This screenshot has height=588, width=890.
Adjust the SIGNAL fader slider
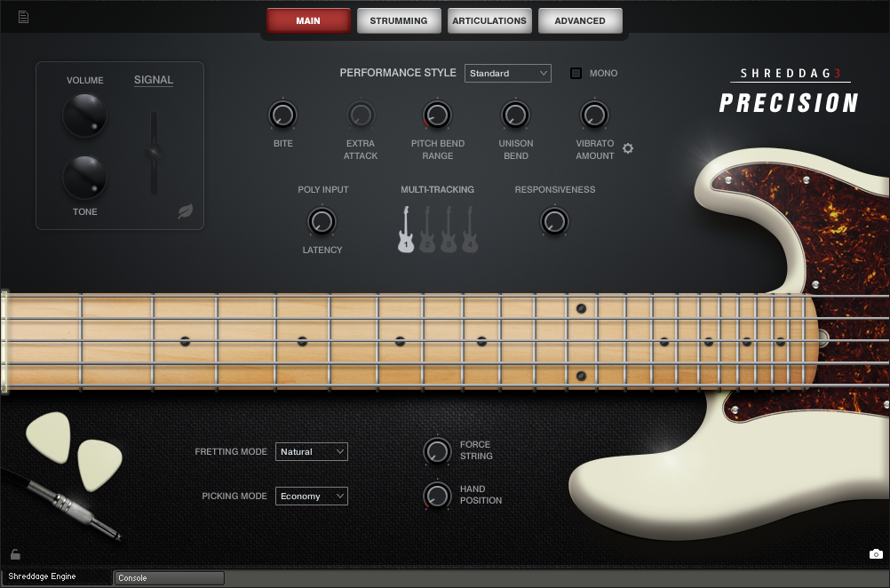pos(153,154)
